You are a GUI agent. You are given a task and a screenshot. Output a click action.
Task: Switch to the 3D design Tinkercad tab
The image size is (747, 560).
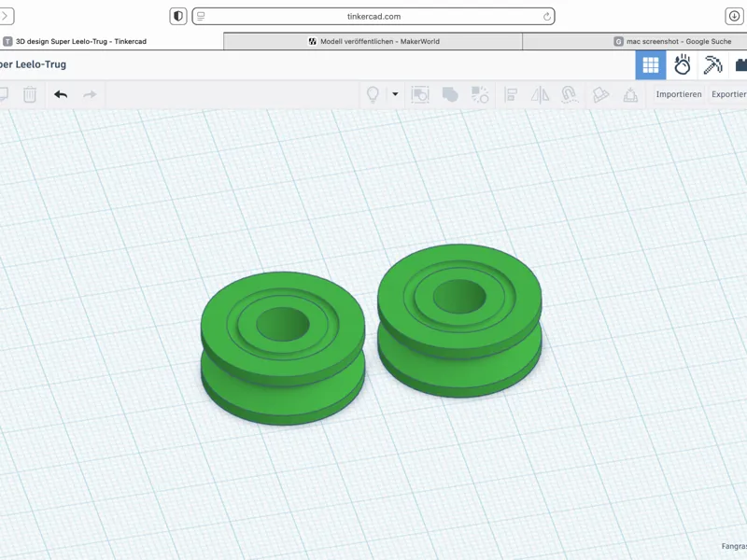click(x=112, y=41)
